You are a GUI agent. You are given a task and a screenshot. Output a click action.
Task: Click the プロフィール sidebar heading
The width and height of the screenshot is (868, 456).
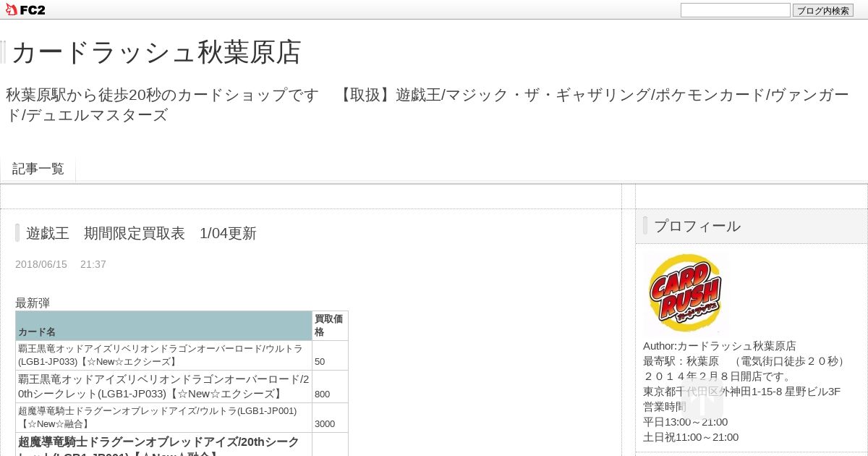[697, 226]
